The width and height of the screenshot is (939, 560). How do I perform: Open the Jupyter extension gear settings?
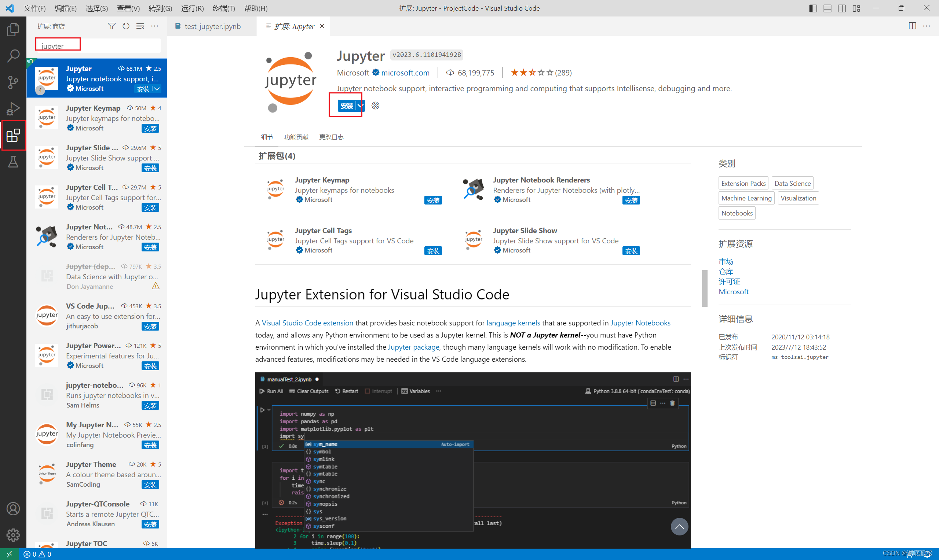375,106
